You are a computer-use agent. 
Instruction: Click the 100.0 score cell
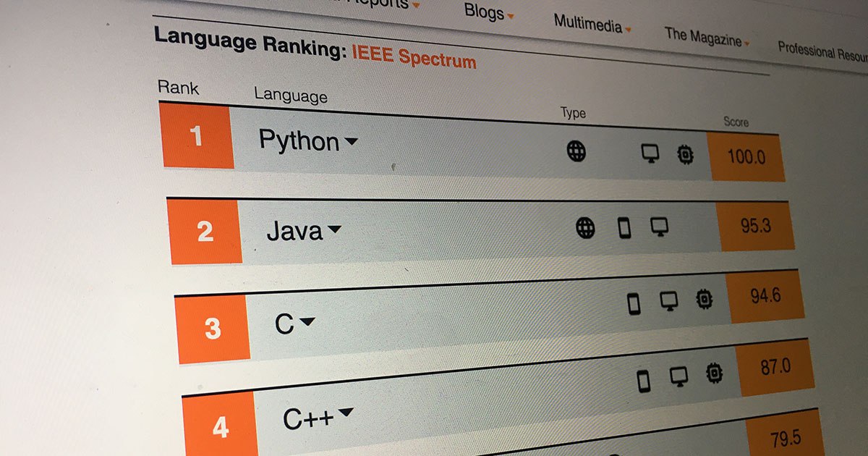coord(746,157)
